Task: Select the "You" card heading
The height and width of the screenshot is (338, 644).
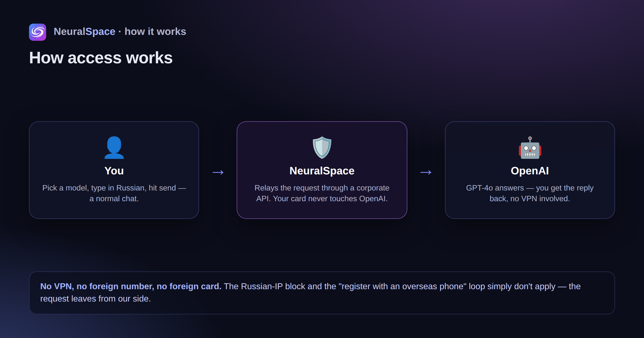Action: tap(114, 171)
